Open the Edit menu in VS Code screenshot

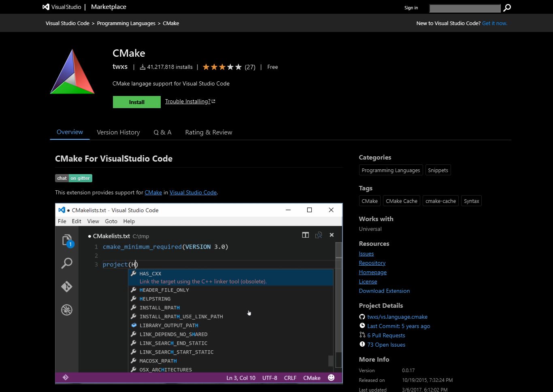click(77, 221)
